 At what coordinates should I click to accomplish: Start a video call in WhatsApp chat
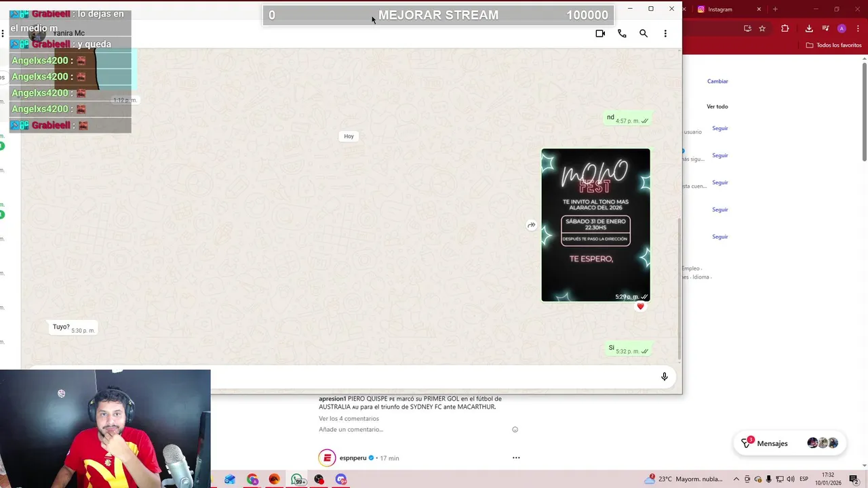click(x=600, y=33)
